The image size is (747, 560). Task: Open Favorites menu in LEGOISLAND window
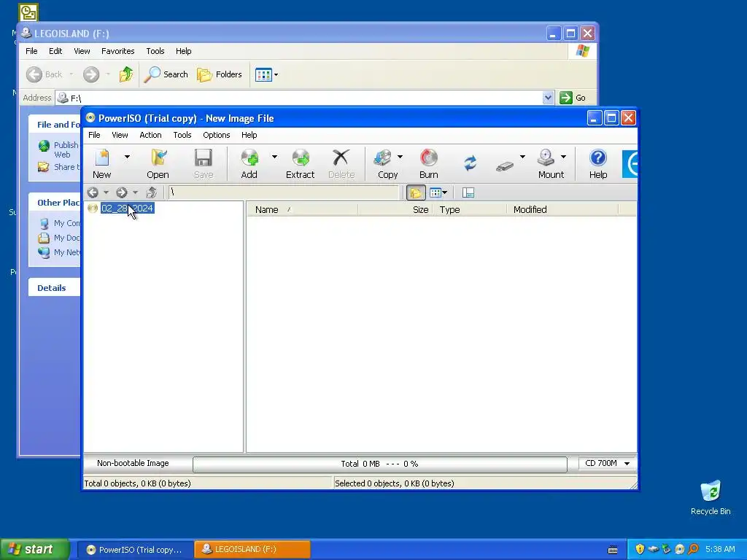(117, 51)
